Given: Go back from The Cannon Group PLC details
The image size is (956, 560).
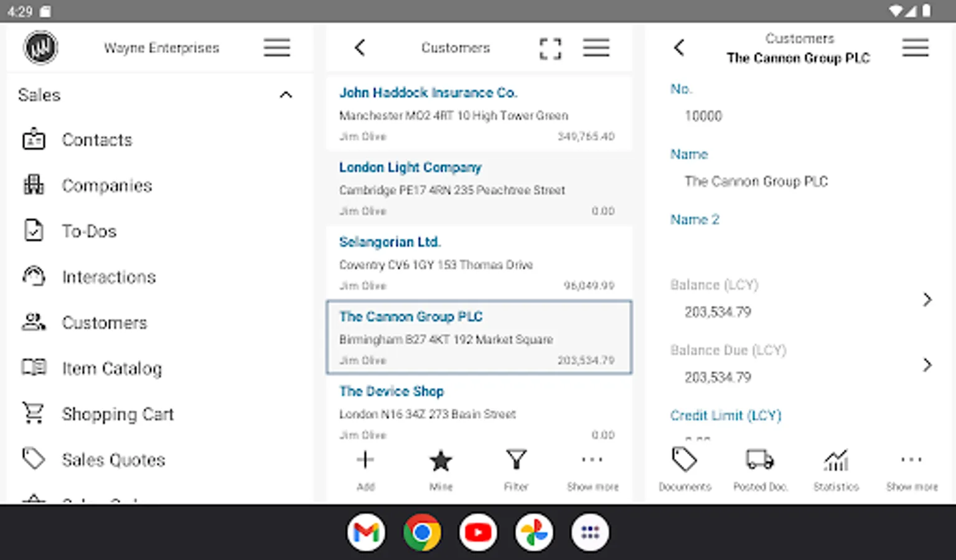Looking at the screenshot, I should pos(679,48).
